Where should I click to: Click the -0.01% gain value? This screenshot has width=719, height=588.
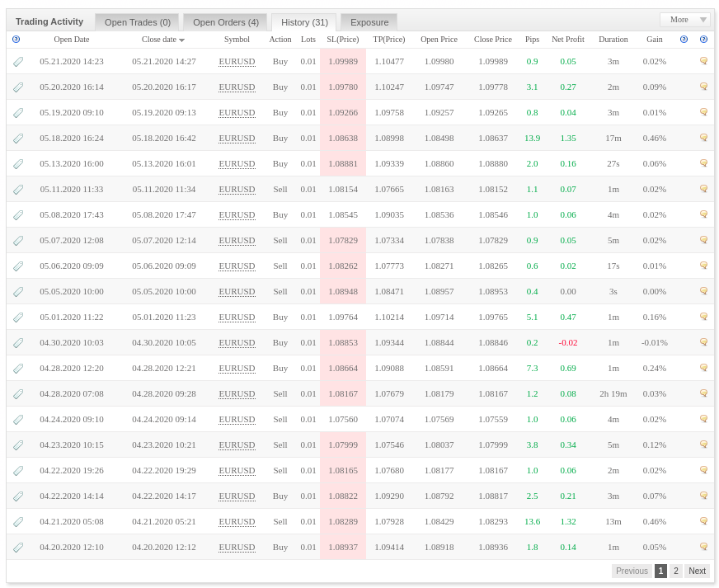(x=655, y=343)
